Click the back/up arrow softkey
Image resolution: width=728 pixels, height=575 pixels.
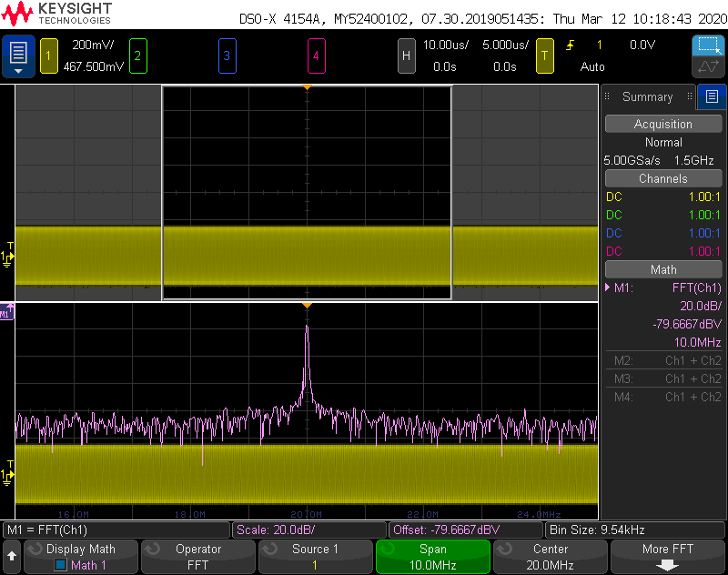tap(12, 556)
